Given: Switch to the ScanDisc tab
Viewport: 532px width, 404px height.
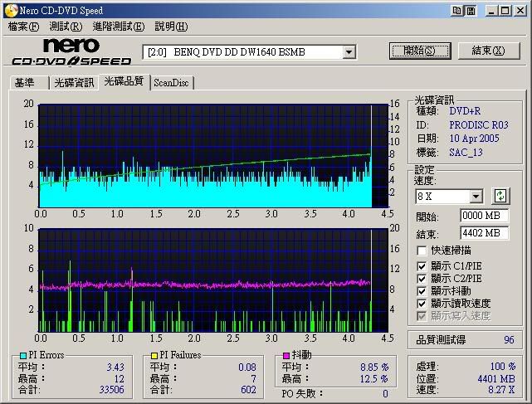Looking at the screenshot, I should [x=171, y=82].
